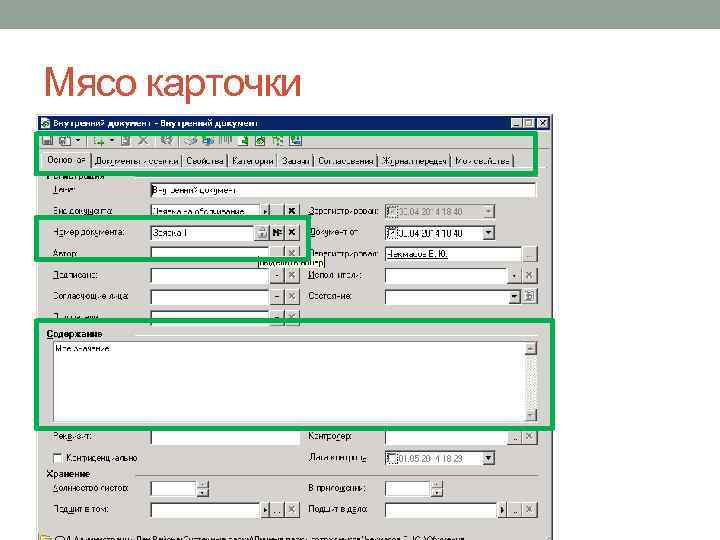Viewport: 720px width, 540px height.
Task: Click the Подписано input field
Action: coord(209,276)
